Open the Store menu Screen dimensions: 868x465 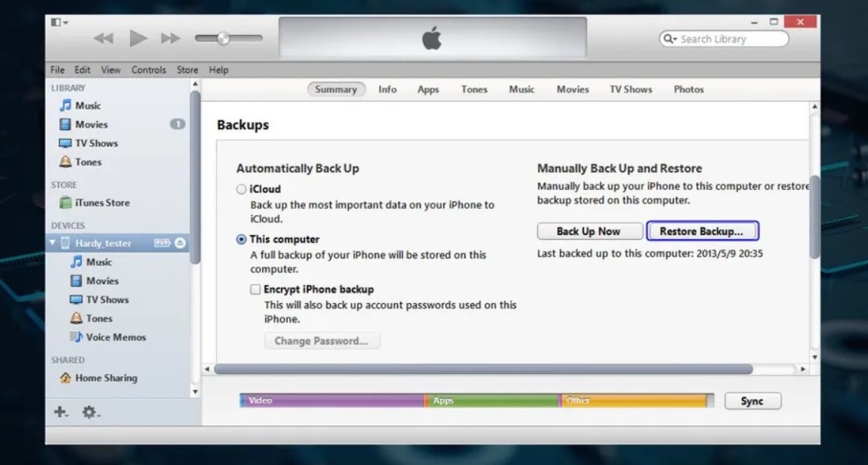coord(187,70)
